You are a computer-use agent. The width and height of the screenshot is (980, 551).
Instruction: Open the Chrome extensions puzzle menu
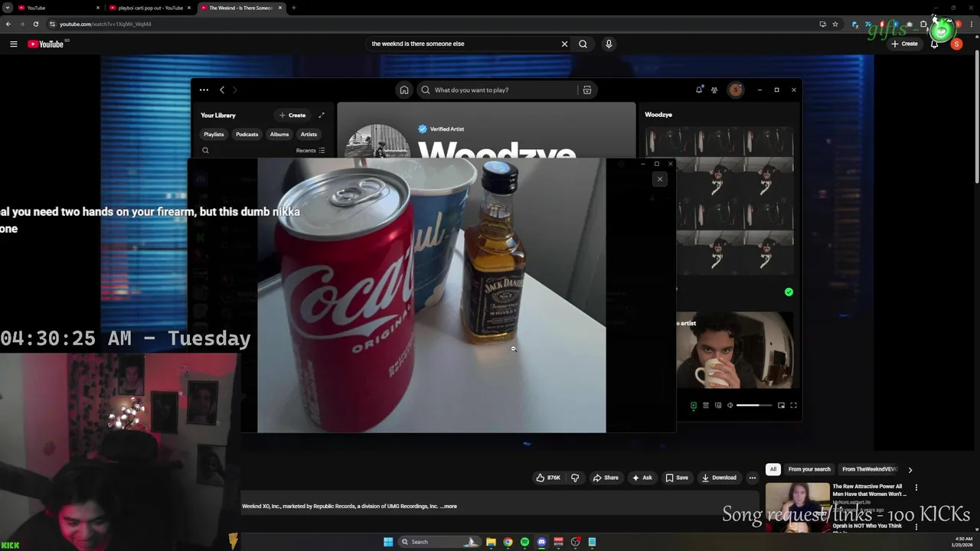pos(924,24)
